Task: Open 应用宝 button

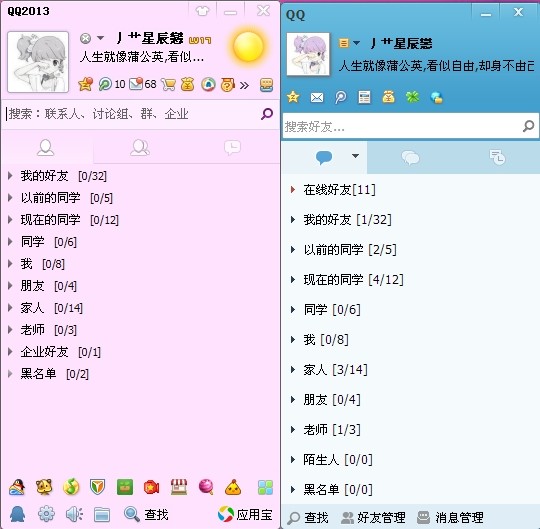Action: pyautogui.click(x=245, y=515)
